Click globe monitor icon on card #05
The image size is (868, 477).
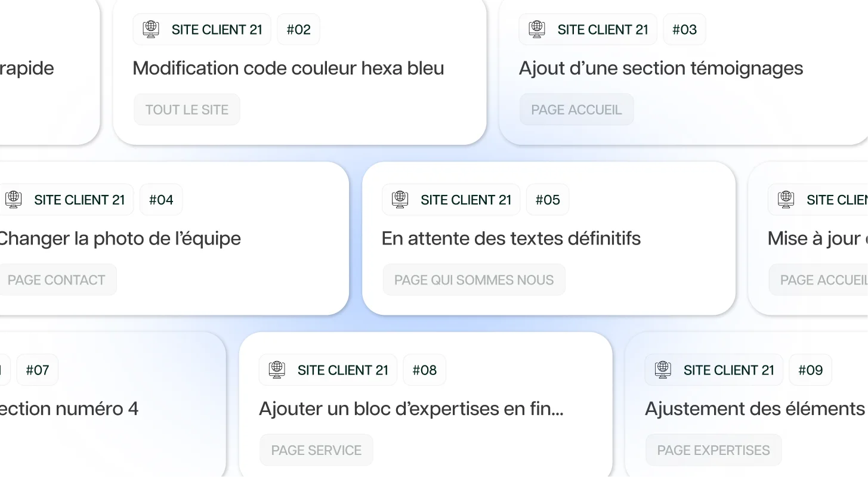(400, 200)
